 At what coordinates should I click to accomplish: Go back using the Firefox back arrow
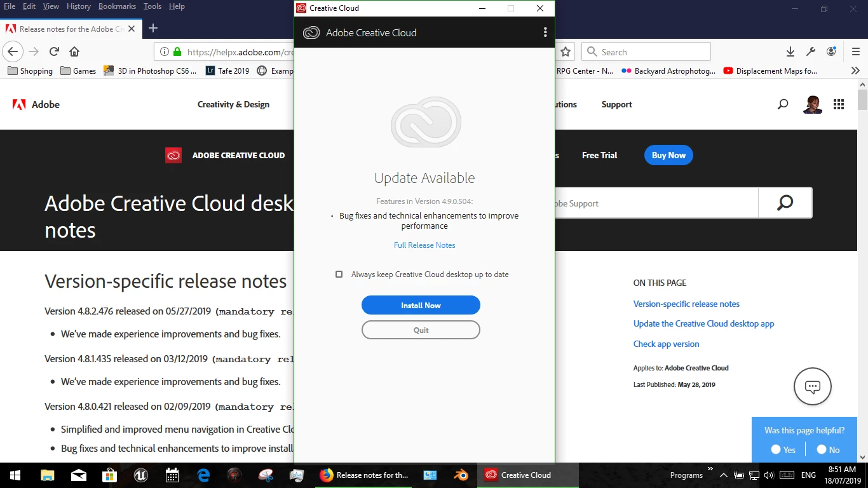click(x=13, y=52)
